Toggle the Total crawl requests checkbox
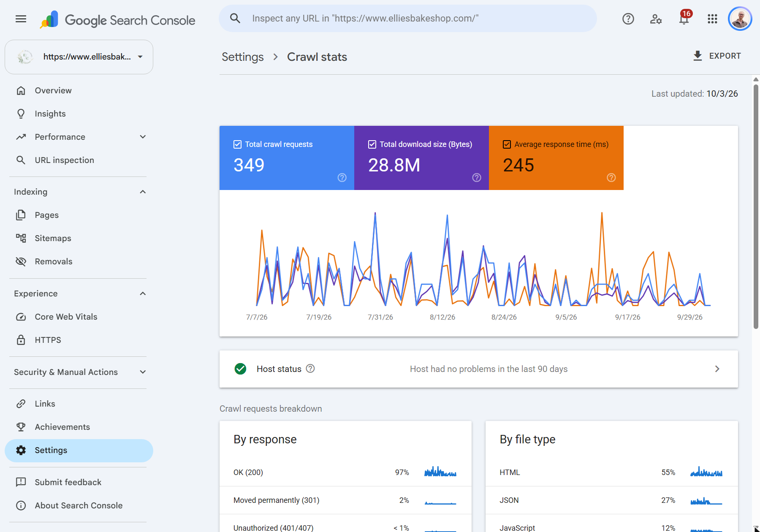The width and height of the screenshot is (760, 532). pyautogui.click(x=237, y=144)
